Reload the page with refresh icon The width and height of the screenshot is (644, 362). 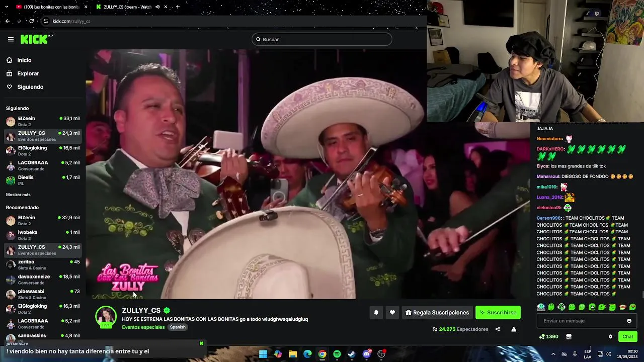click(31, 21)
